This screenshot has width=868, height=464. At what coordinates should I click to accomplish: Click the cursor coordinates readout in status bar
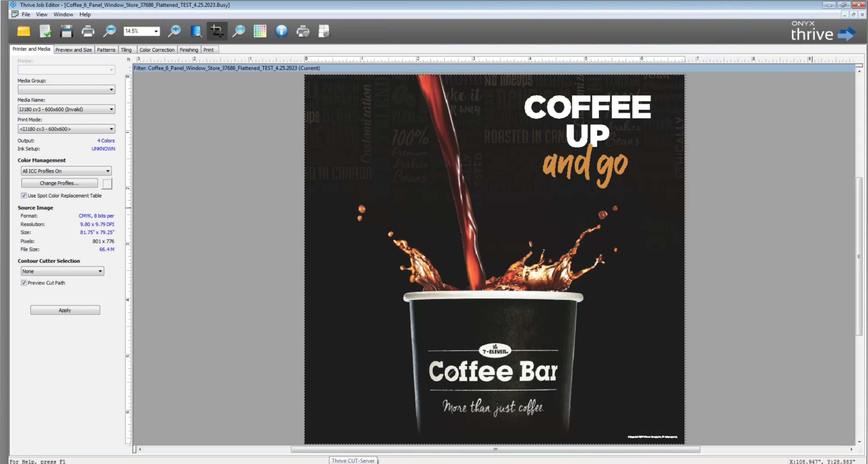(822, 461)
